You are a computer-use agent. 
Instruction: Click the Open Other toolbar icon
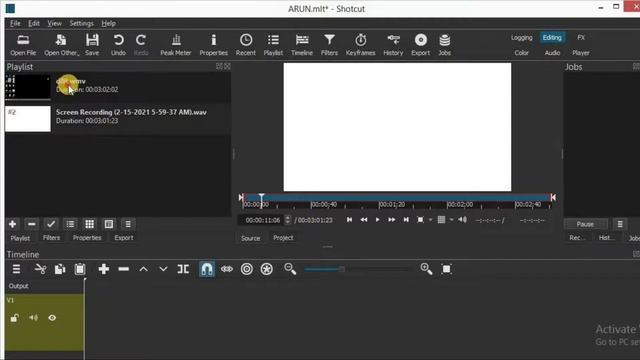point(61,45)
